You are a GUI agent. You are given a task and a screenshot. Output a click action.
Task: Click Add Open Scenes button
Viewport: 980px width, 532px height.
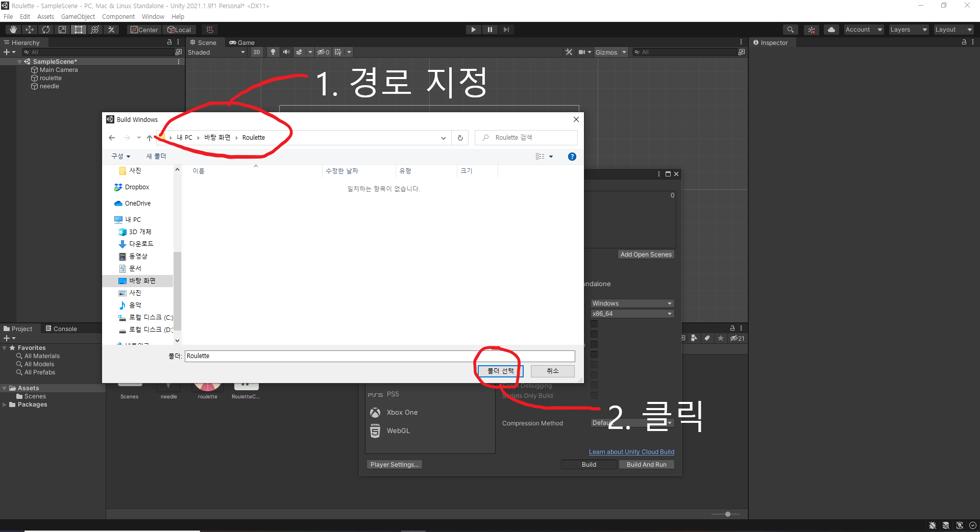(646, 255)
